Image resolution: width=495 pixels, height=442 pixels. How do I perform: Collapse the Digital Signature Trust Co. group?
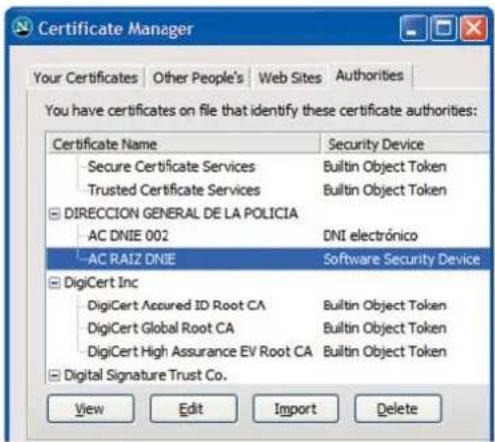pyautogui.click(x=54, y=375)
